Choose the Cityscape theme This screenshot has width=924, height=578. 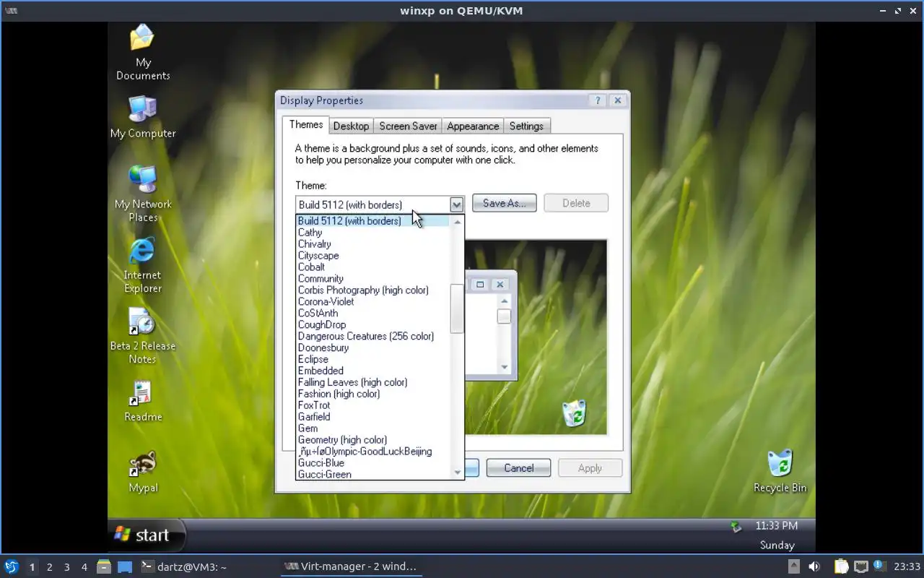tap(373, 256)
